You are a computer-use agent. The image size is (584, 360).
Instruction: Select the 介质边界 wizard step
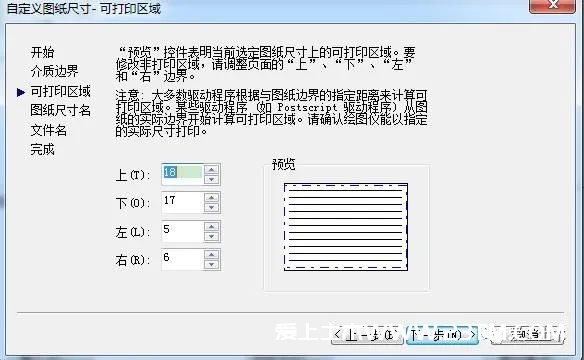54,71
